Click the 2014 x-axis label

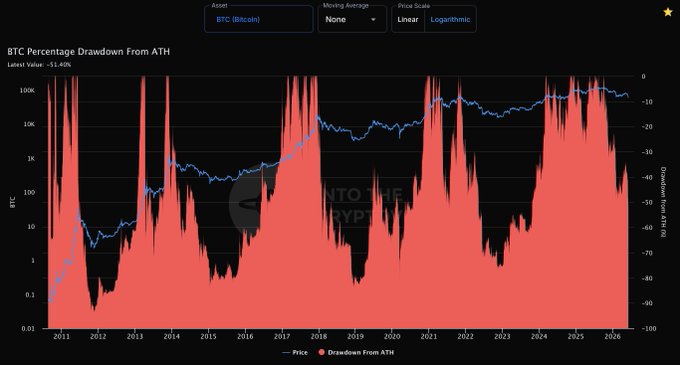[x=171, y=336]
